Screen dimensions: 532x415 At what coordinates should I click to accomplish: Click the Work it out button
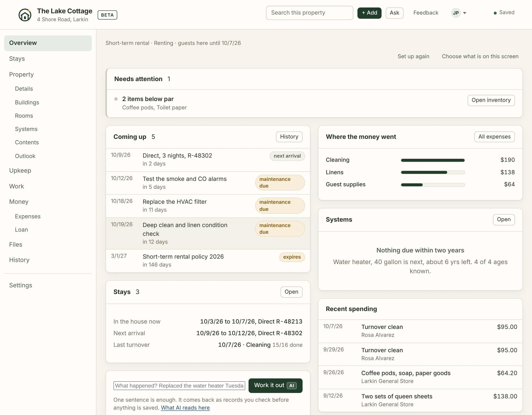click(x=275, y=385)
